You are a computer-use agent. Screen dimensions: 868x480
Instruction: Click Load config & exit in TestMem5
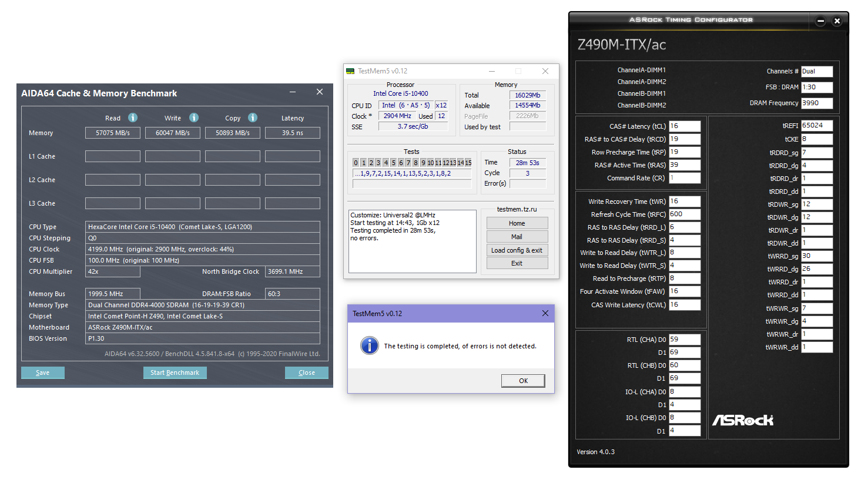517,250
